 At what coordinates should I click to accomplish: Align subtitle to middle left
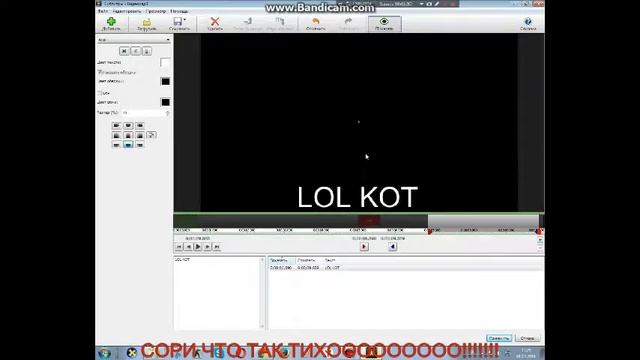pyautogui.click(x=116, y=135)
